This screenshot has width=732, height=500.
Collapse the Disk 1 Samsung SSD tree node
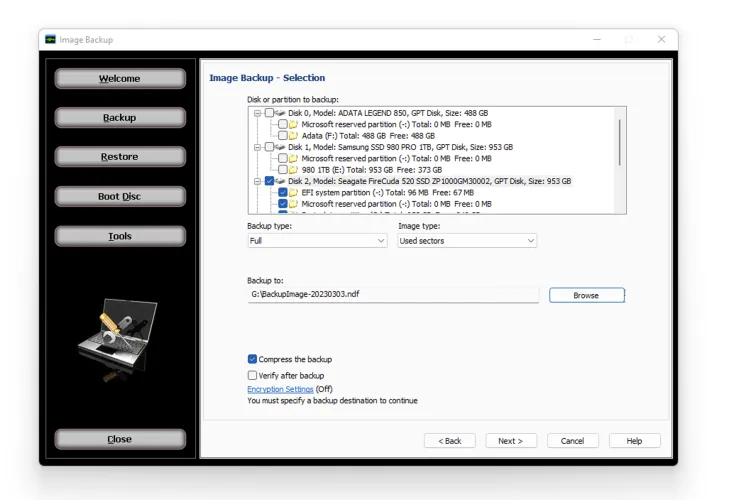pyautogui.click(x=257, y=147)
